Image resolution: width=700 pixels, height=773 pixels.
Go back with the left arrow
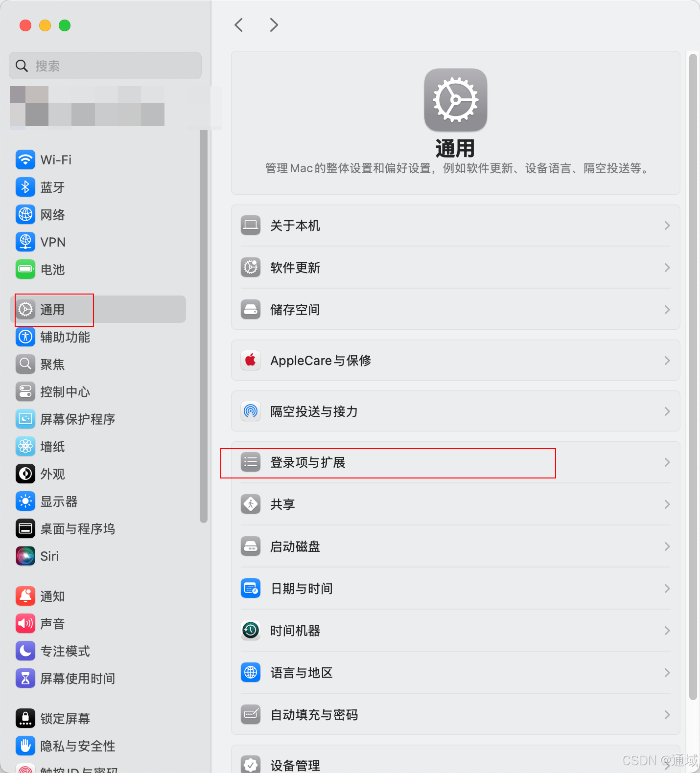[239, 25]
